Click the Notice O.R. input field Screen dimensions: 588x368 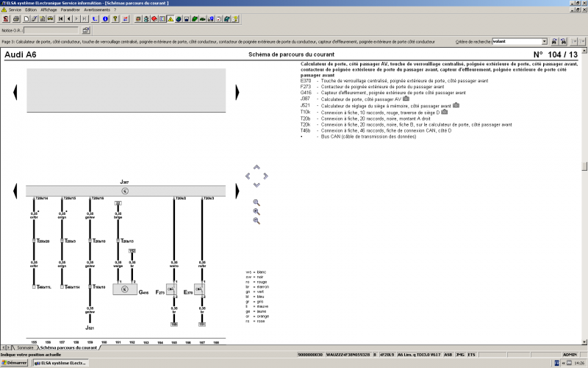[51, 30]
